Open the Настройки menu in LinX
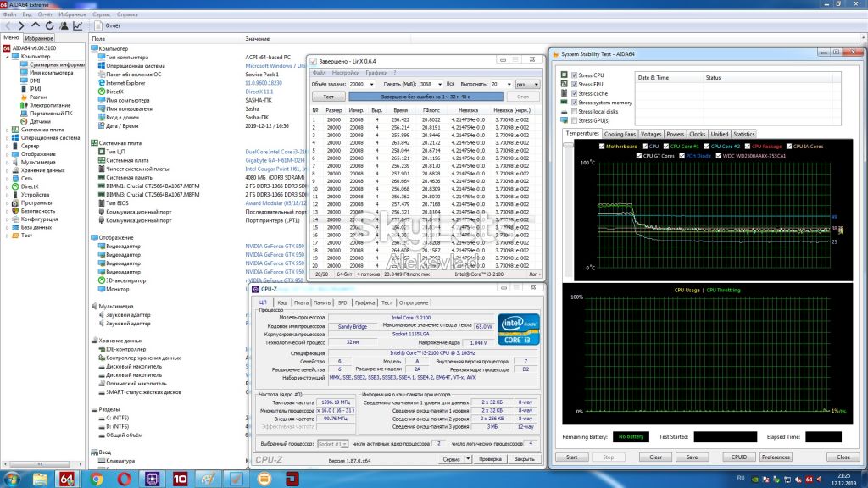The height and width of the screenshot is (488, 868). pos(346,73)
